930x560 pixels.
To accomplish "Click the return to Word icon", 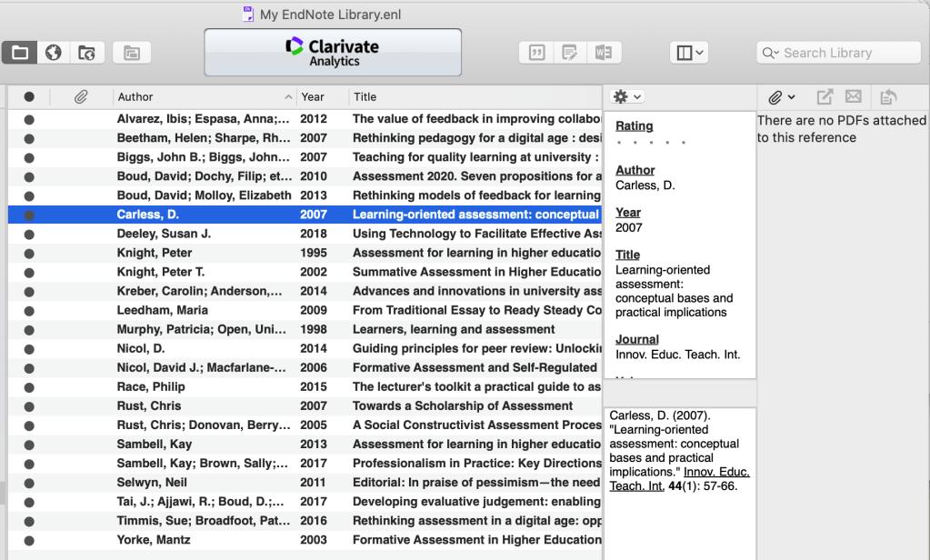I will click(x=602, y=53).
